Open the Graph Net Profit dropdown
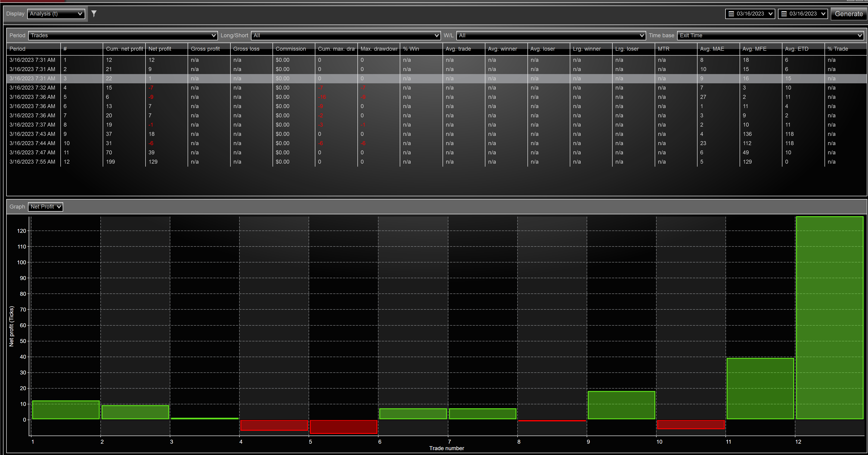The width and height of the screenshot is (868, 455). pyautogui.click(x=46, y=207)
